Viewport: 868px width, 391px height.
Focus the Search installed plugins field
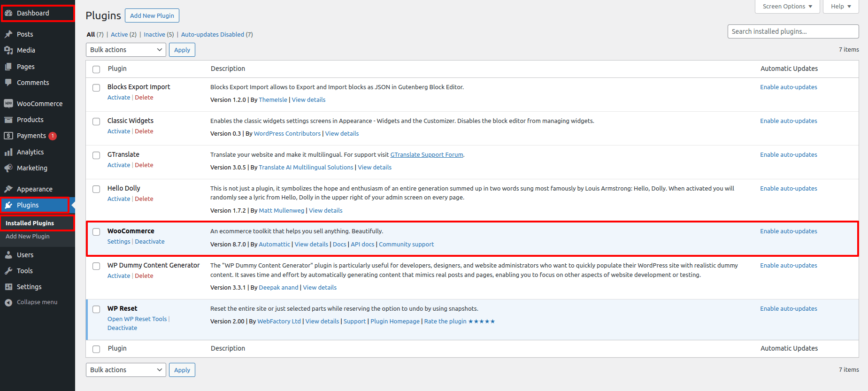793,31
